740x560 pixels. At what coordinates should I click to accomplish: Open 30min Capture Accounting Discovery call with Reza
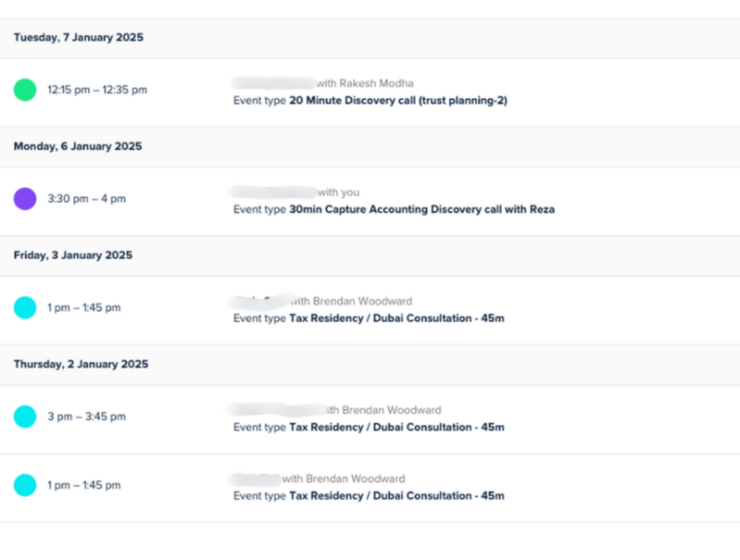click(421, 209)
